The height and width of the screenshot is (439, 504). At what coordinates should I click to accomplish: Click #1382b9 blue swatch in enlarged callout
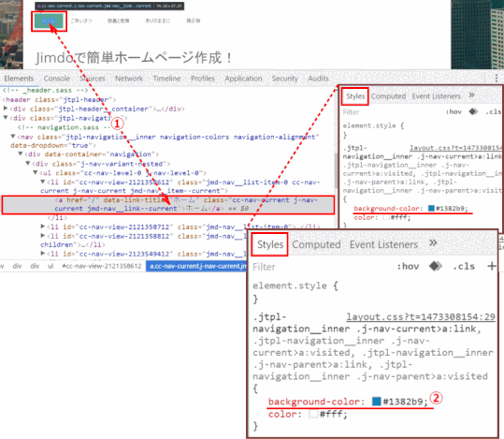tap(377, 401)
